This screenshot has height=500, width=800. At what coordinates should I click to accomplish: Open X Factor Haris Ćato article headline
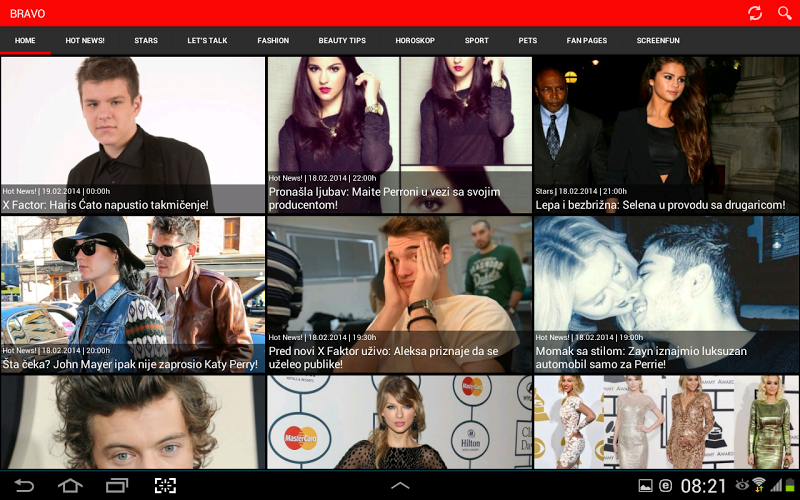point(106,205)
